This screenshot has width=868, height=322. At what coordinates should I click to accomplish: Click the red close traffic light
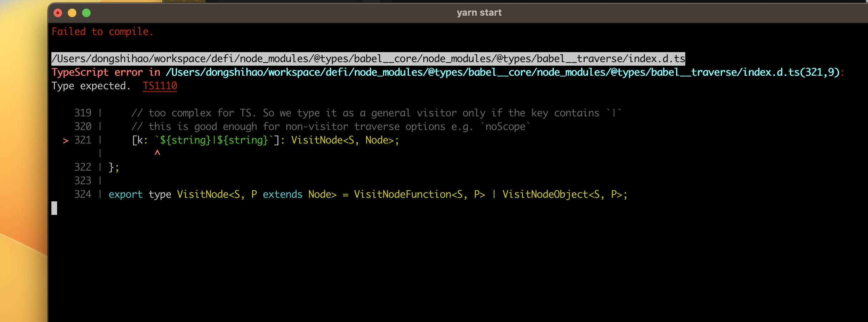[58, 12]
